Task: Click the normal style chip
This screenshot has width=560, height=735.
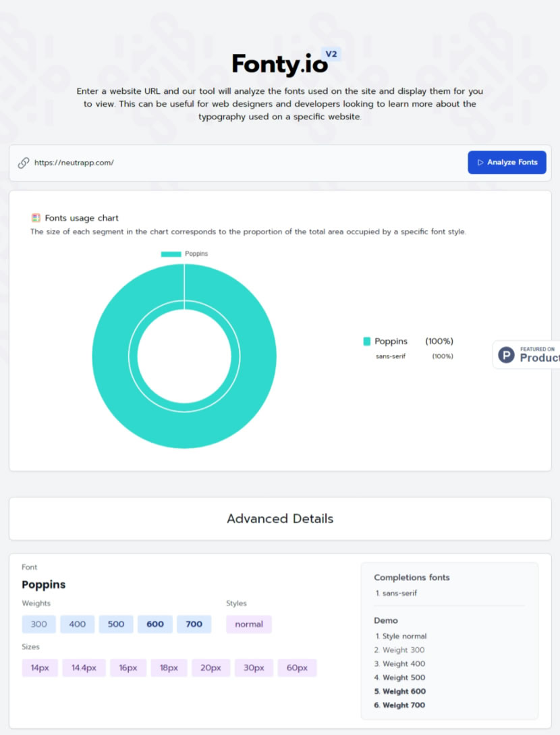Action: coord(249,624)
